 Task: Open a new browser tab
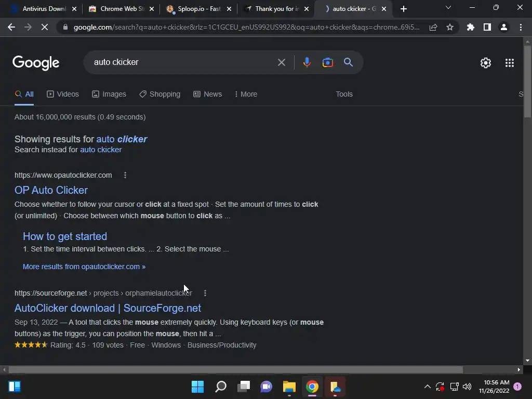403,9
